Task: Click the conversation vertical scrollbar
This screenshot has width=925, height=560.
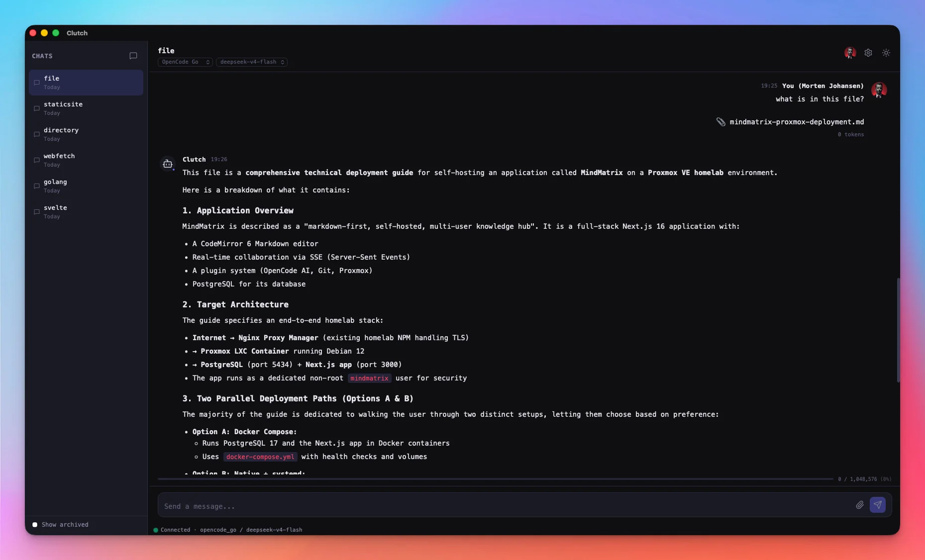Action: pyautogui.click(x=898, y=330)
